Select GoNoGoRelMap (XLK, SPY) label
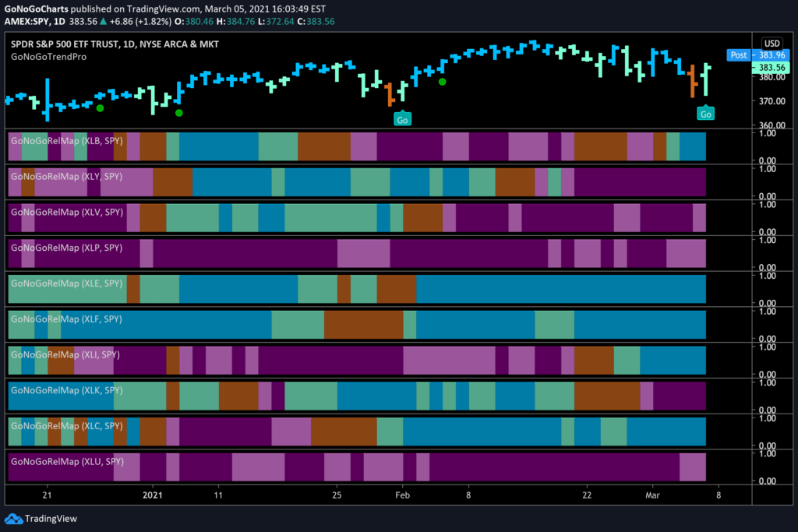The image size is (798, 532). tap(67, 390)
